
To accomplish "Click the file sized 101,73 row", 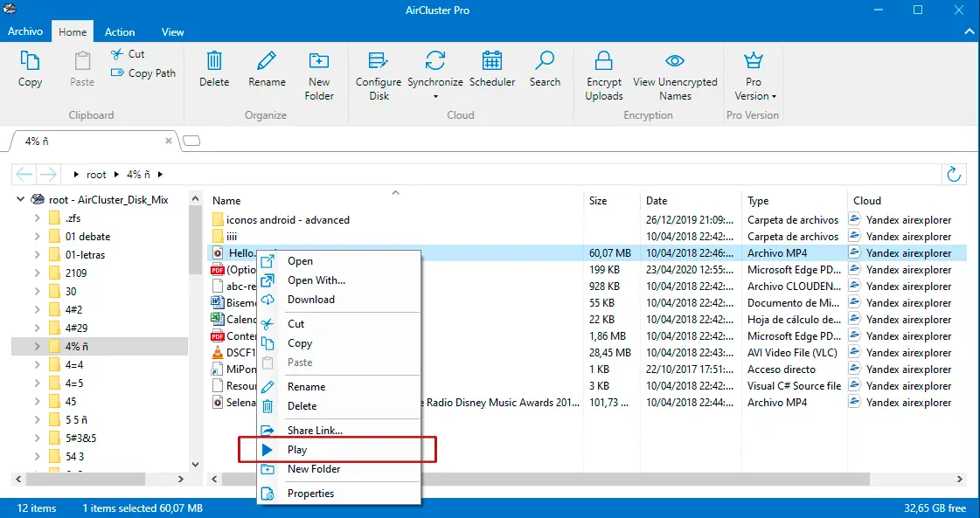I will pyautogui.click(x=587, y=403).
